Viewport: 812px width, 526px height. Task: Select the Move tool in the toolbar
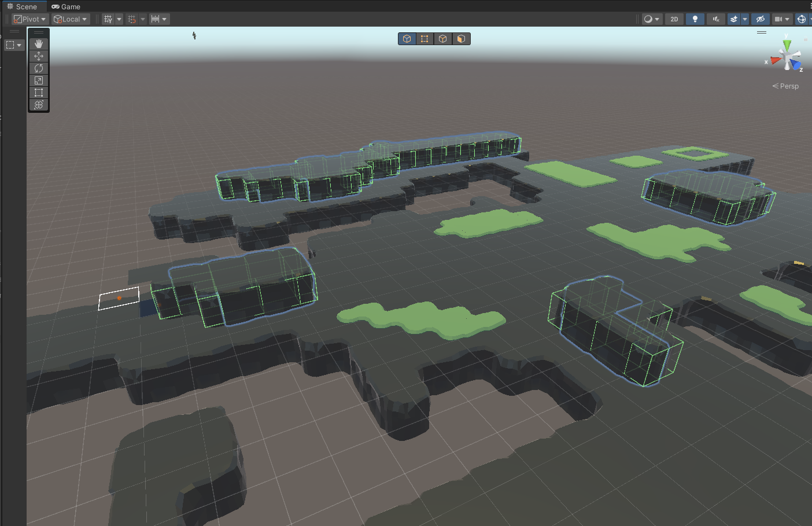click(39, 56)
